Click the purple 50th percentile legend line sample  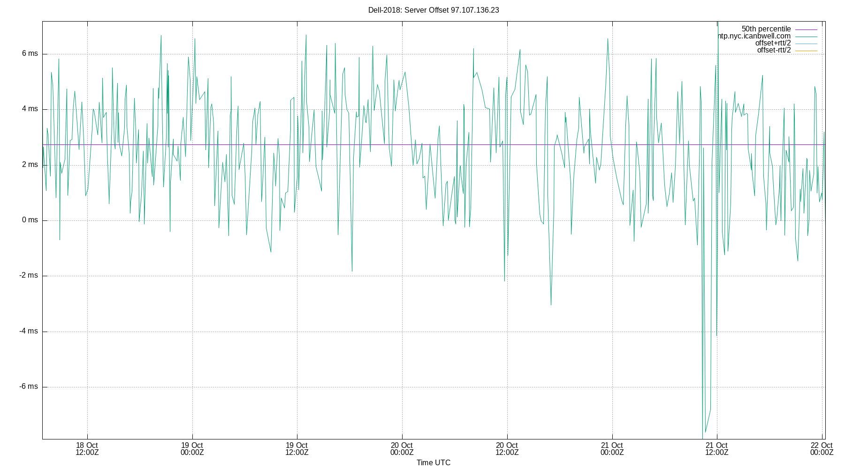[x=806, y=30]
